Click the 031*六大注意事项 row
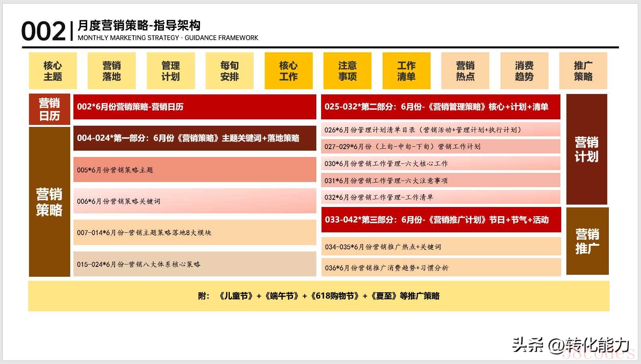The height and width of the screenshot is (364, 641). click(441, 180)
